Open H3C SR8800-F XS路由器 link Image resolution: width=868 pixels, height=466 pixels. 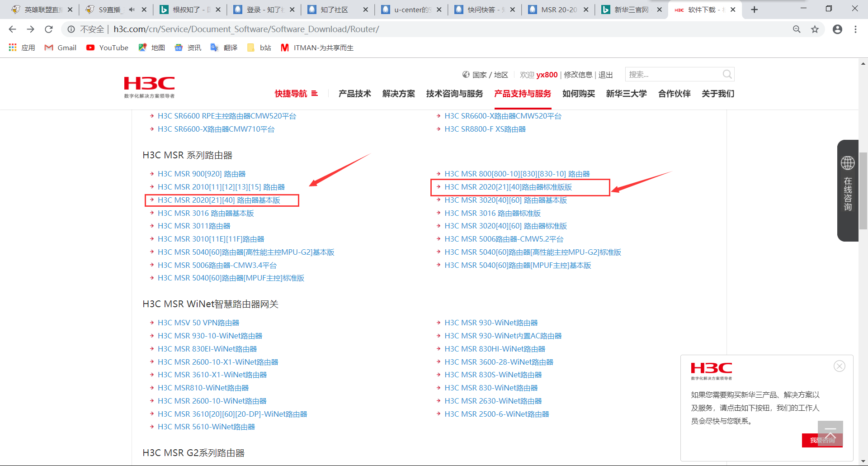coord(485,129)
